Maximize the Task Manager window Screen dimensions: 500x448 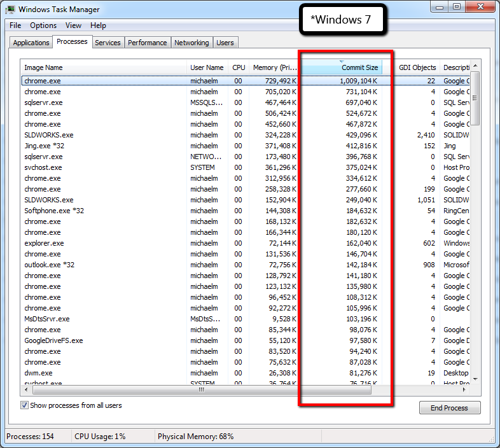(x=457, y=7)
